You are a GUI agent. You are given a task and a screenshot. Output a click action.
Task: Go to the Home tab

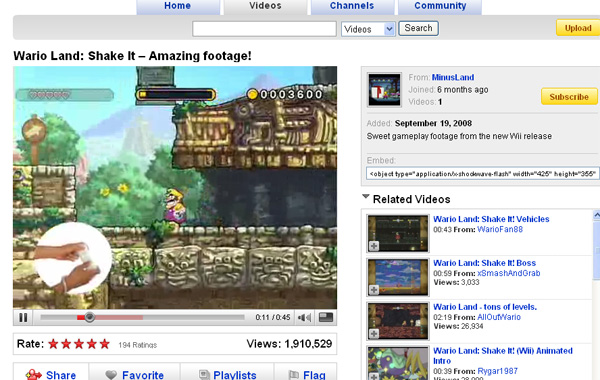(x=178, y=6)
